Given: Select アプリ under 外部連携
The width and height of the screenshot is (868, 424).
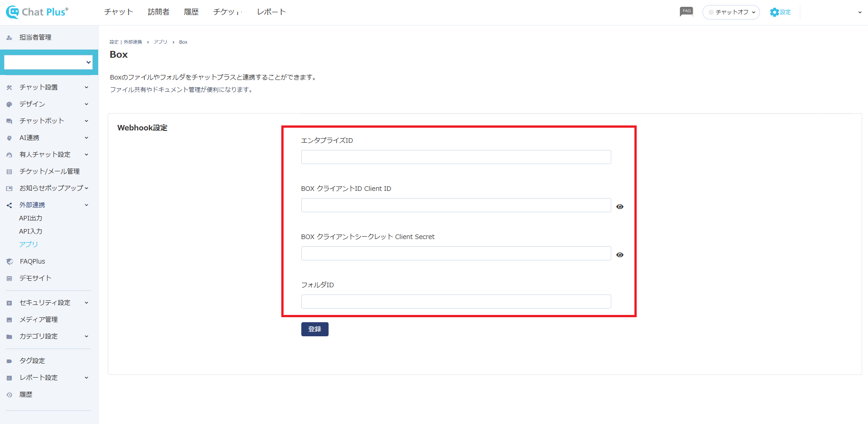Looking at the screenshot, I should (29, 244).
